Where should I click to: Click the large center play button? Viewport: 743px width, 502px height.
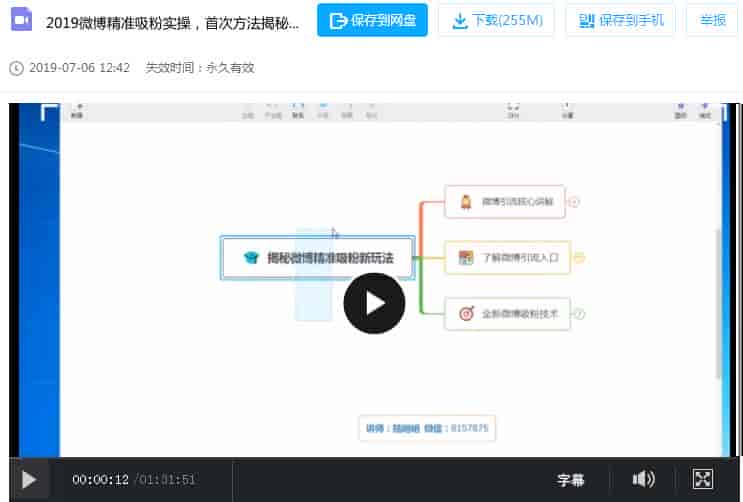(374, 303)
